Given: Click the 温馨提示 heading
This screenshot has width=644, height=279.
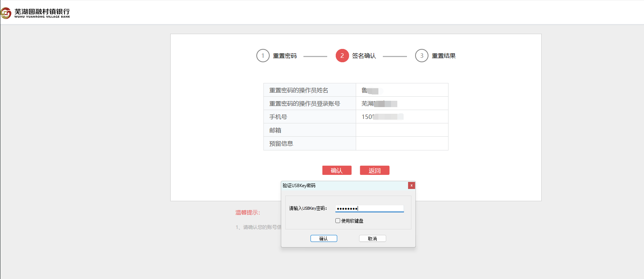Looking at the screenshot, I should 248,212.
